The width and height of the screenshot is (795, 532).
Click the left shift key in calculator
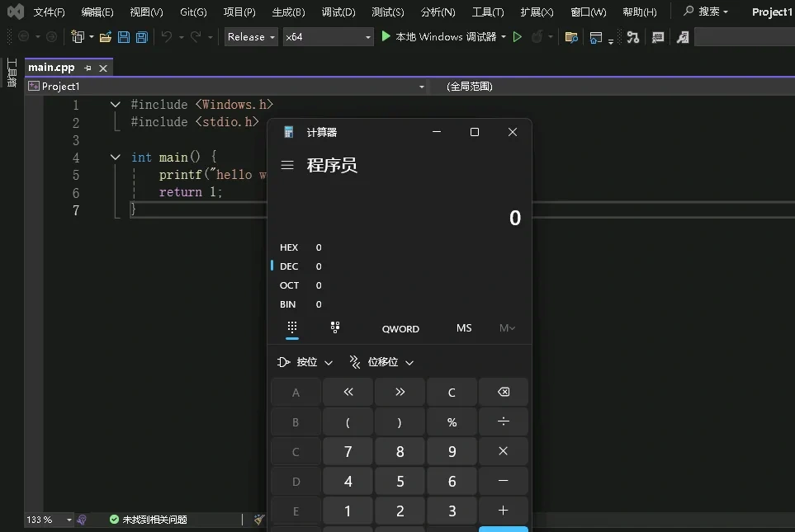(x=348, y=392)
